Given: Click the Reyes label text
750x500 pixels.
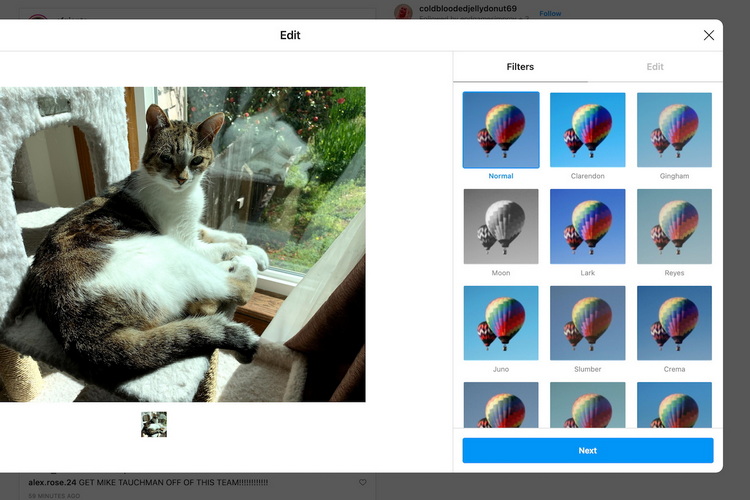Looking at the screenshot, I should coord(674,273).
